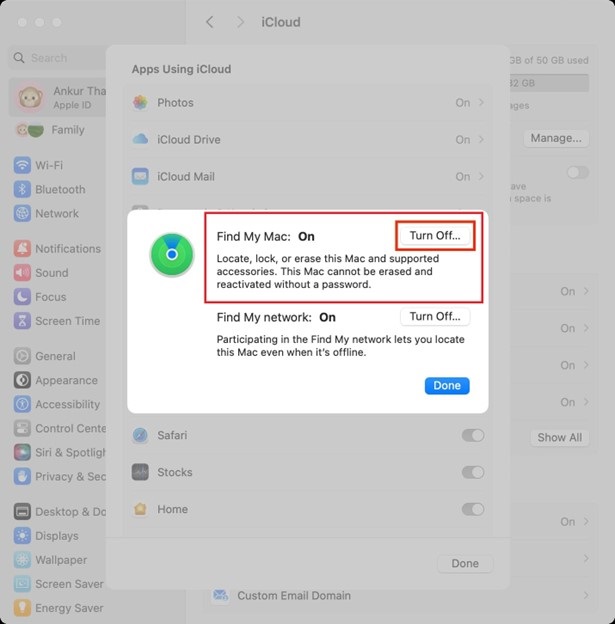Click the Safari compass icon

(x=140, y=435)
